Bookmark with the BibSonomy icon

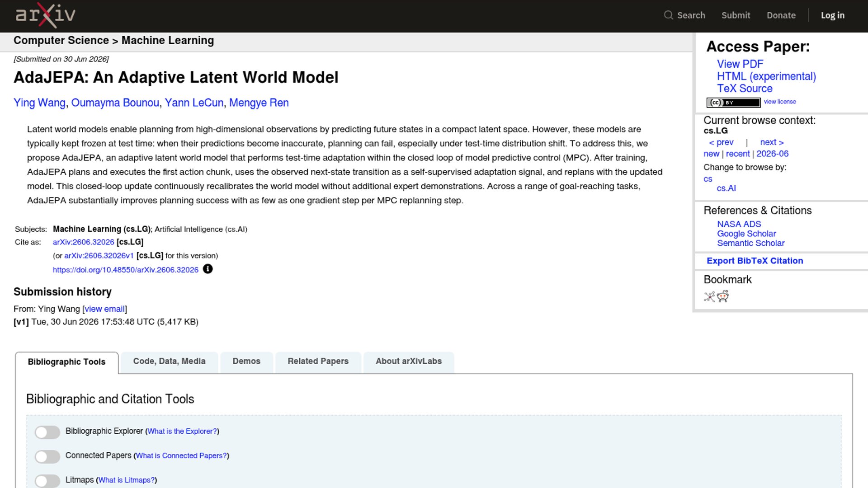(x=709, y=296)
